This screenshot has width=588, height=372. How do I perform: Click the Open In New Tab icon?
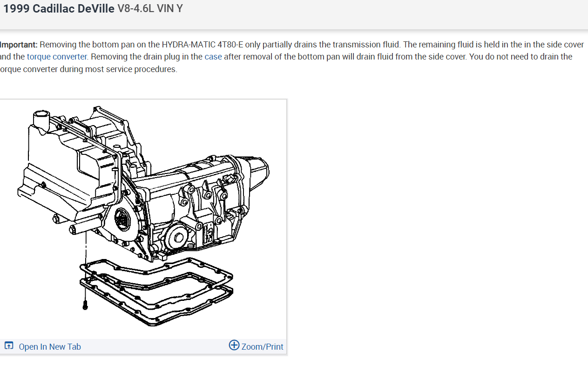9,345
